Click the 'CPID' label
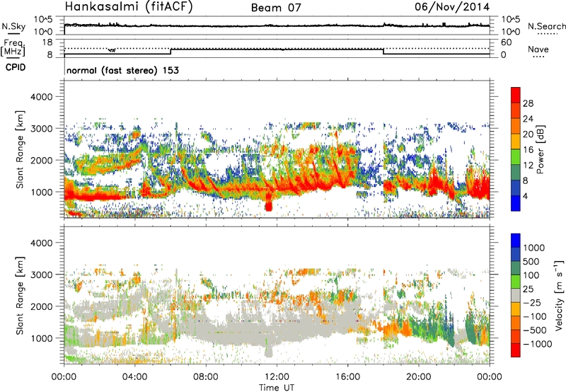Image resolution: width=566 pixels, height=392 pixels. (16, 67)
